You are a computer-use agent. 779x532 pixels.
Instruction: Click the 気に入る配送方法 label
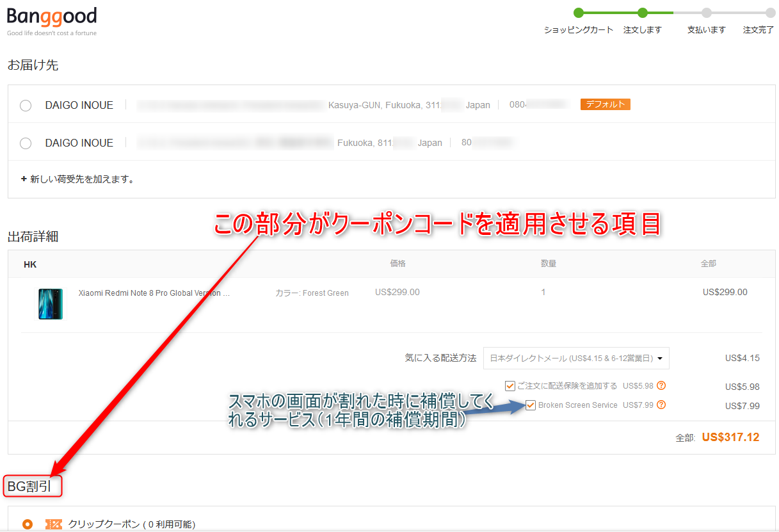coord(441,359)
